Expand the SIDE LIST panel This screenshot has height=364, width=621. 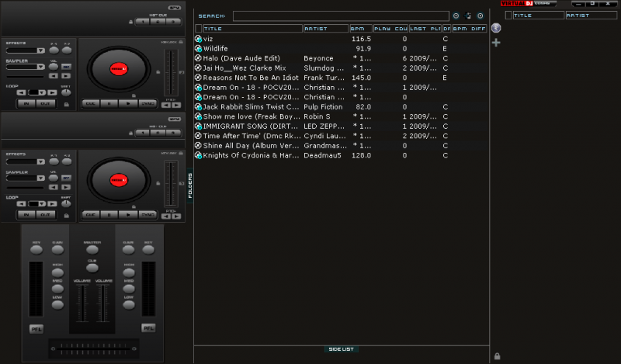[341, 349]
